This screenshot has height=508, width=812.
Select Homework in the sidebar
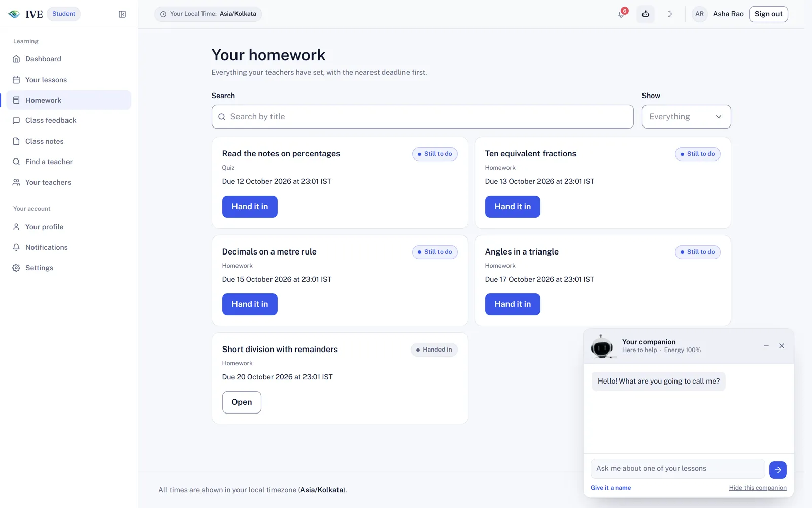pyautogui.click(x=69, y=100)
